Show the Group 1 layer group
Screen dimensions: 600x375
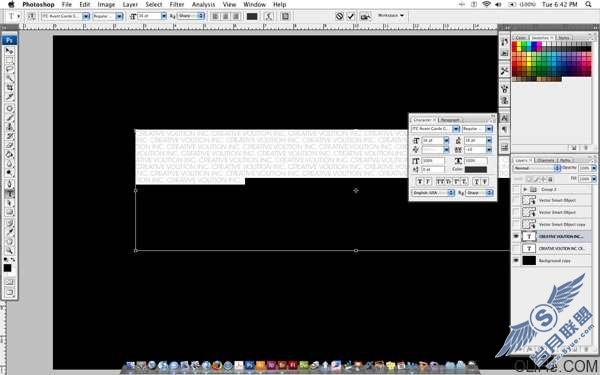pyautogui.click(x=516, y=189)
